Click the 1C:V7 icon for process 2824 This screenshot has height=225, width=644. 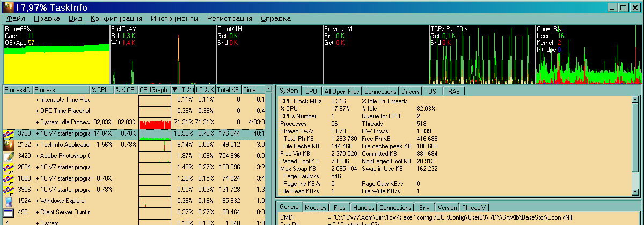(9, 167)
